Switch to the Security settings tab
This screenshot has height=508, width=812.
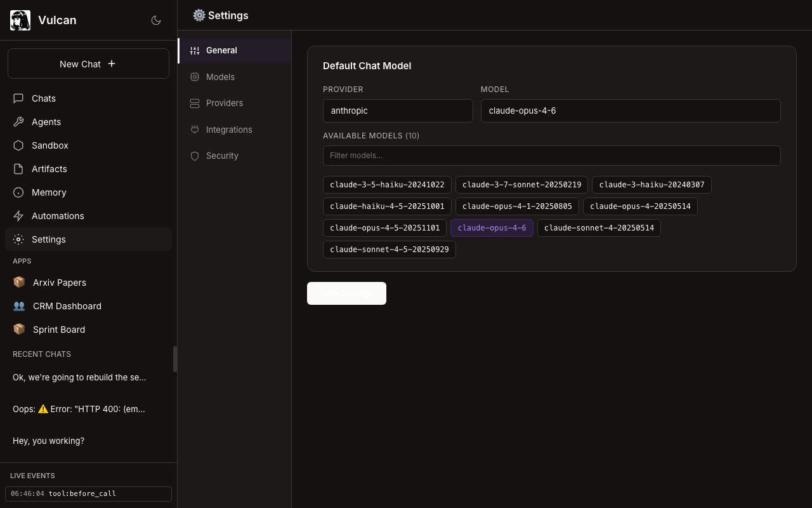click(222, 156)
